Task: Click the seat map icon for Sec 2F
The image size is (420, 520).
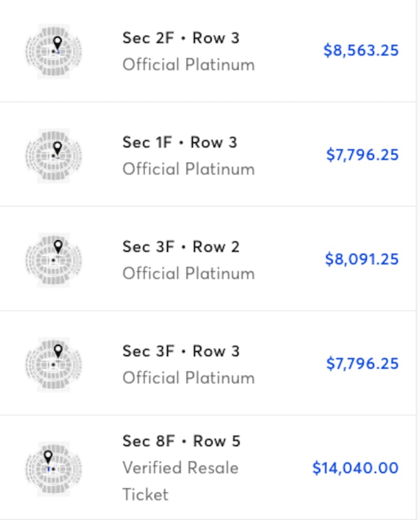Action: (54, 51)
